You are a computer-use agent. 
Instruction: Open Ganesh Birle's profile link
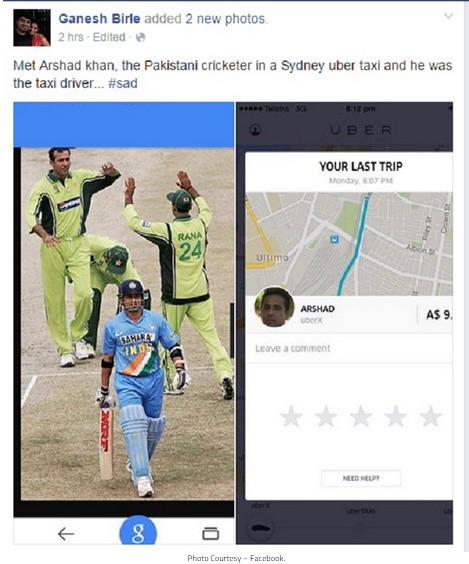(x=99, y=19)
